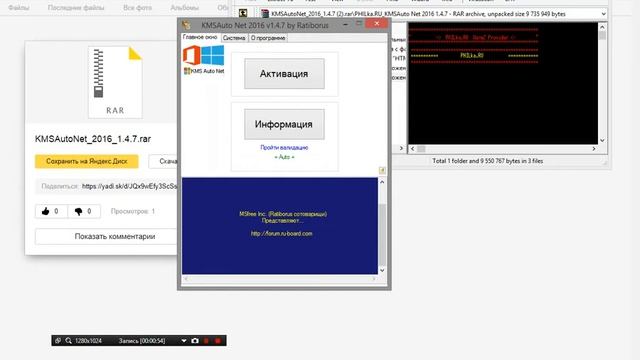Click KMSAuto console vertical scrollbar thumb
This screenshot has height=360, width=640.
[382, 235]
